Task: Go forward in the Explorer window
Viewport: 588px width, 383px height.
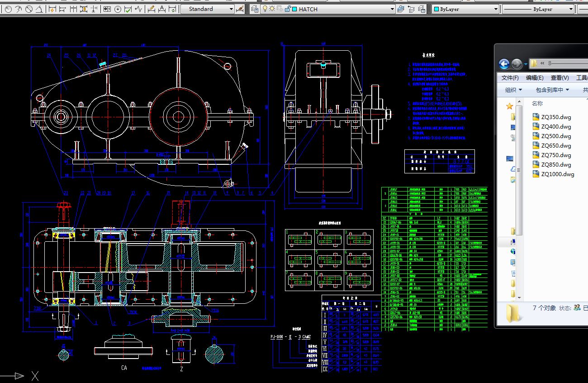Action: pyautogui.click(x=517, y=64)
